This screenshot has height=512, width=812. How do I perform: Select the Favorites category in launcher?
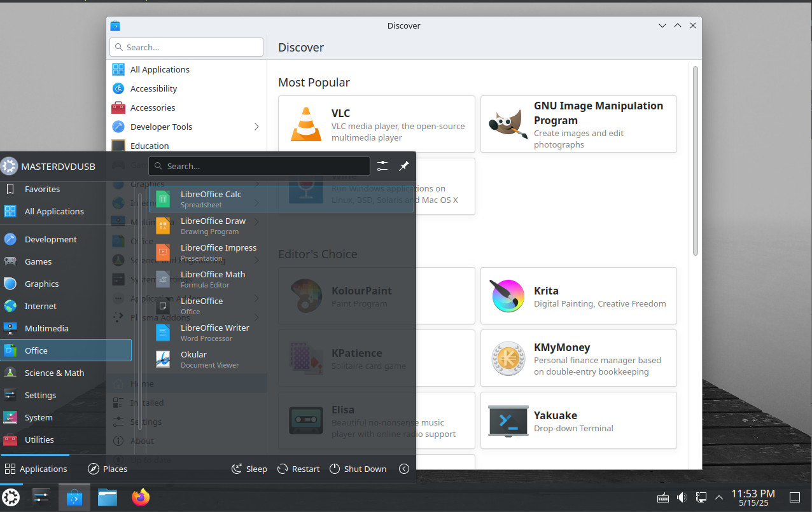[x=66, y=189]
